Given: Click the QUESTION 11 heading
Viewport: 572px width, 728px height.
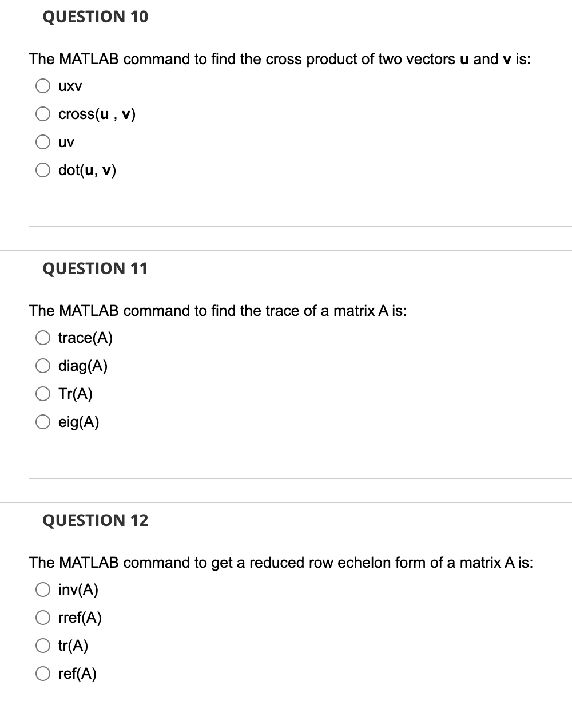Looking at the screenshot, I should 95,268.
